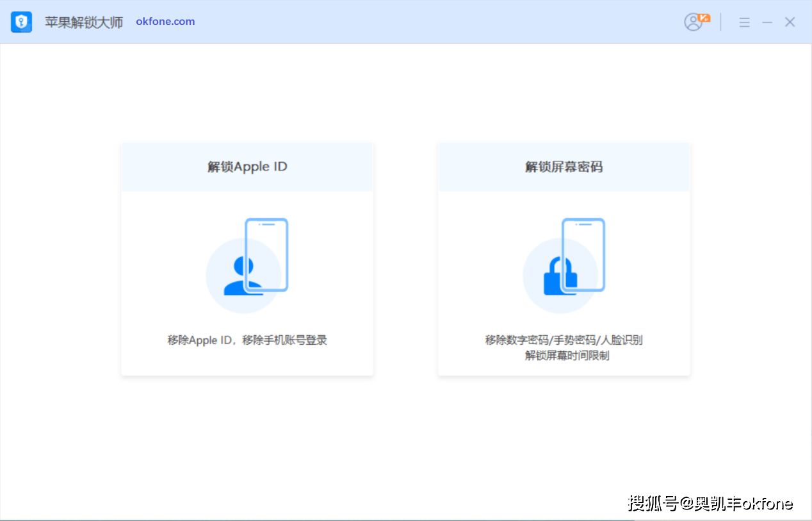Click the text 解锁屏幕时间限制
812x521 pixels.
pyautogui.click(x=567, y=356)
